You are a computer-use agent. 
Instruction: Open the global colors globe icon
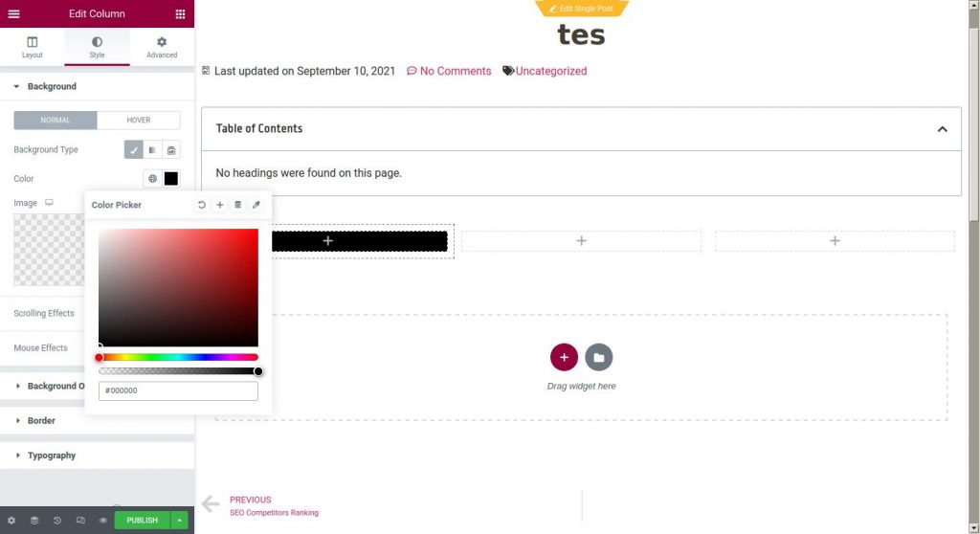tap(152, 178)
